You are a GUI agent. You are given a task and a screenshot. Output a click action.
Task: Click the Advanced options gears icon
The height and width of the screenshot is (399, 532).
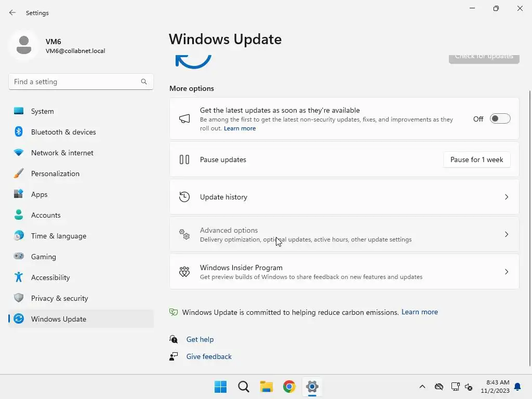click(x=184, y=234)
